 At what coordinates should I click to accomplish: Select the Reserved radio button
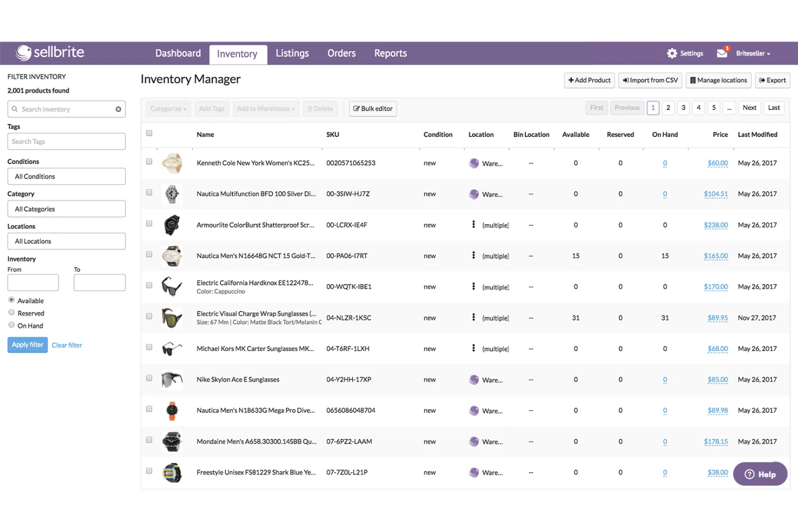point(11,312)
